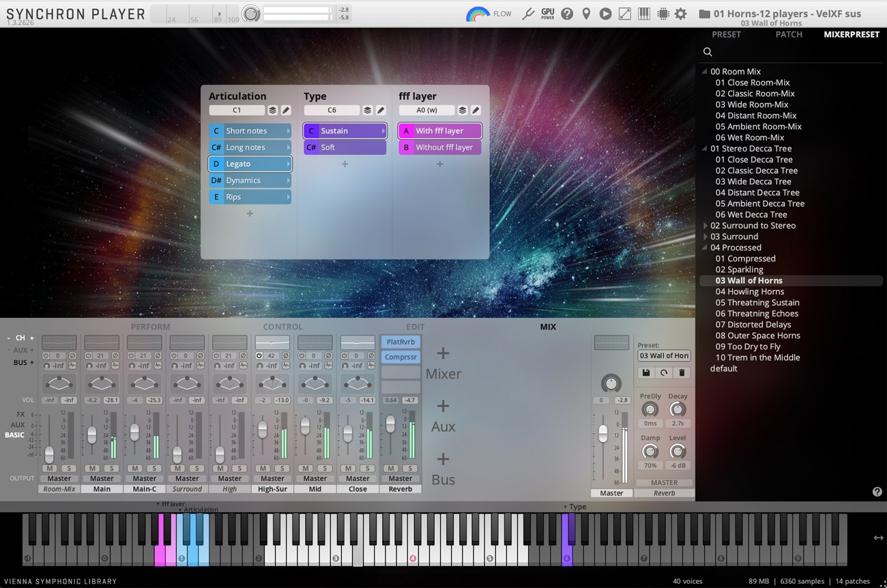The width and height of the screenshot is (887, 588).
Task: Solo the Close channel
Action: [367, 469]
